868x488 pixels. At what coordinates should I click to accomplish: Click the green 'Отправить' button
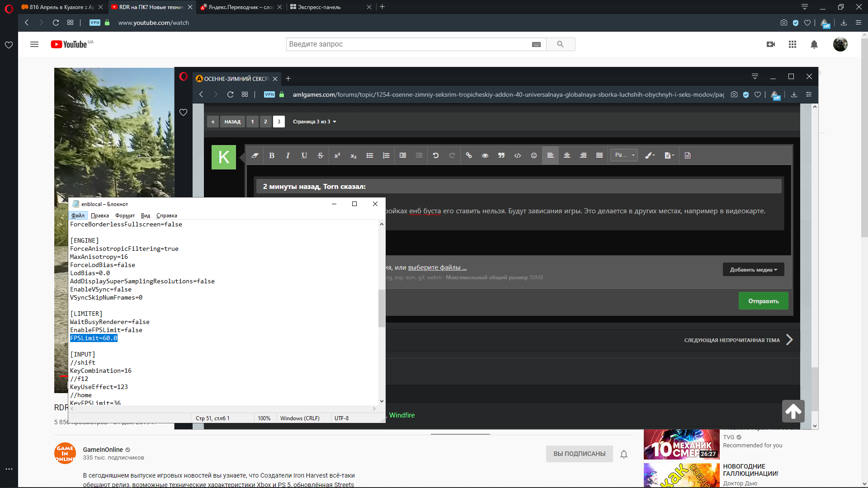pyautogui.click(x=763, y=301)
